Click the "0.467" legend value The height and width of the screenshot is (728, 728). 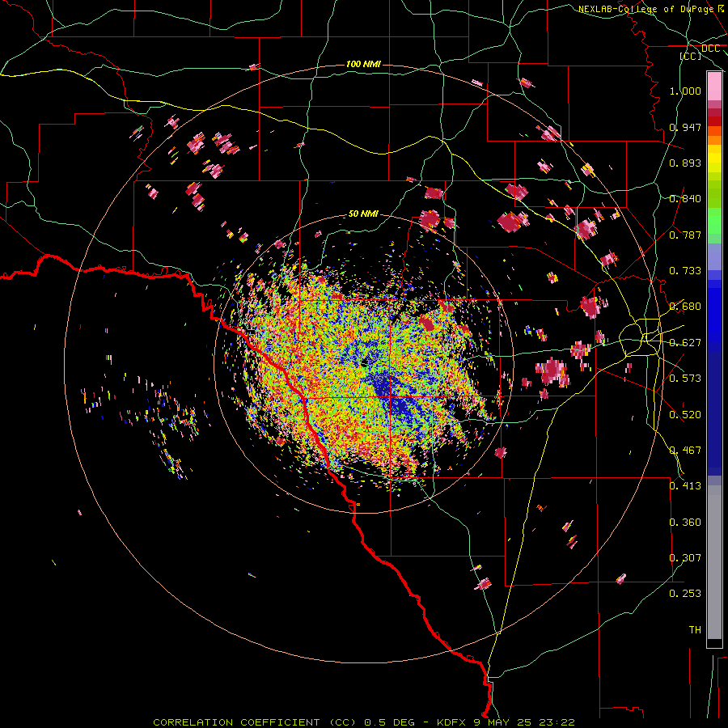685,451
